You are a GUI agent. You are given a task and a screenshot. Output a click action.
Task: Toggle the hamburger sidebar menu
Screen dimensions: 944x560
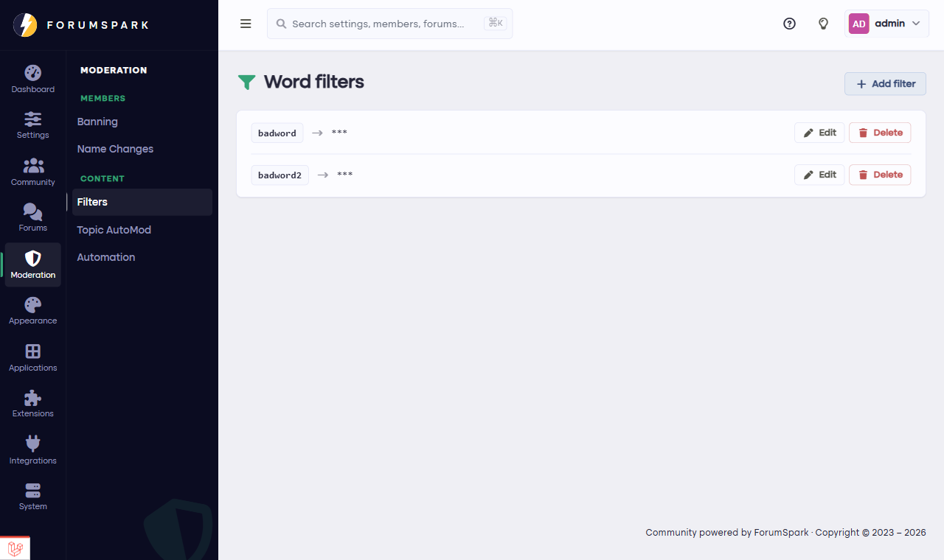[246, 24]
